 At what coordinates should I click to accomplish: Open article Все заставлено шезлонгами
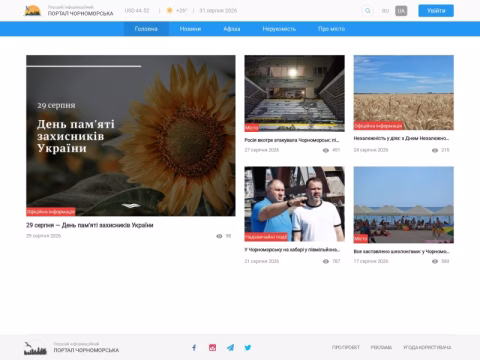click(x=401, y=251)
